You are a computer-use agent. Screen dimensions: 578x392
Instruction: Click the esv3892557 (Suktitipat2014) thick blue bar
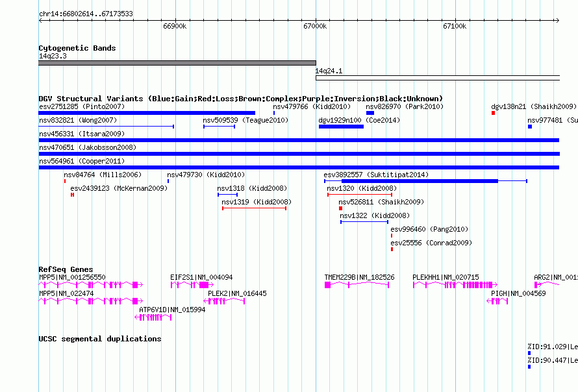point(420,181)
